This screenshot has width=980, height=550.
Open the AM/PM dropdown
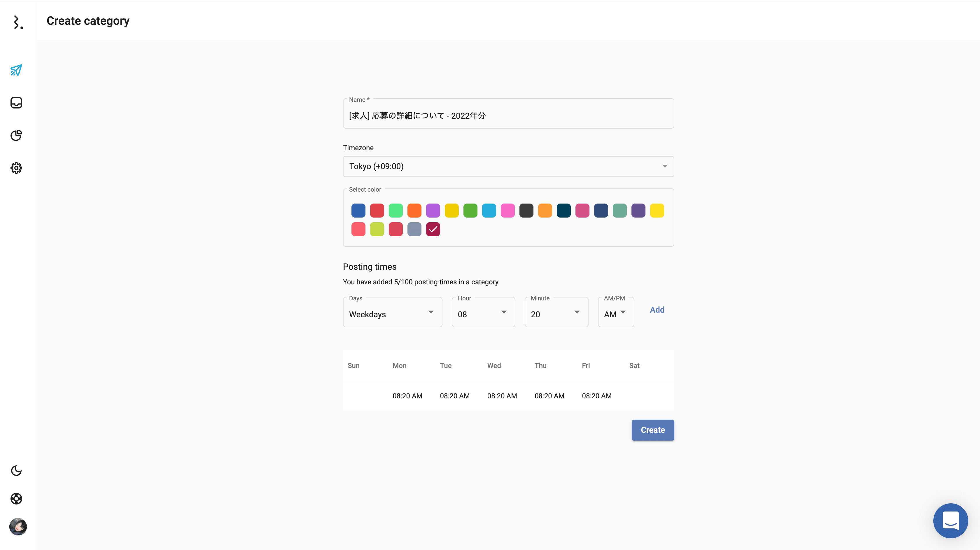(616, 312)
